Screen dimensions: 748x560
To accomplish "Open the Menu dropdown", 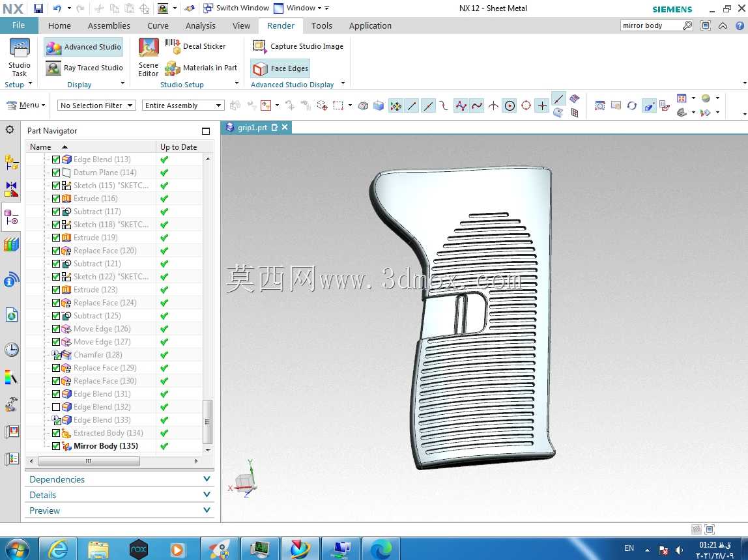I will [x=26, y=105].
